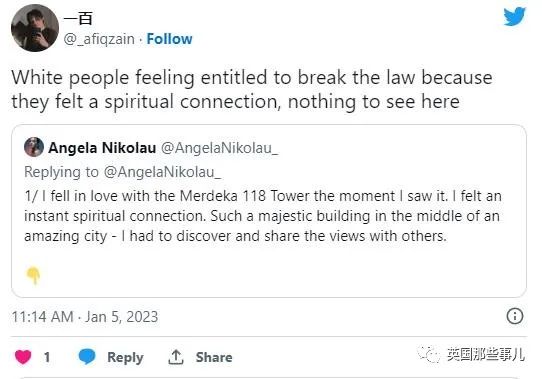Open the Angela Nikolau name link
The width and height of the screenshot is (542, 379).
[102, 148]
